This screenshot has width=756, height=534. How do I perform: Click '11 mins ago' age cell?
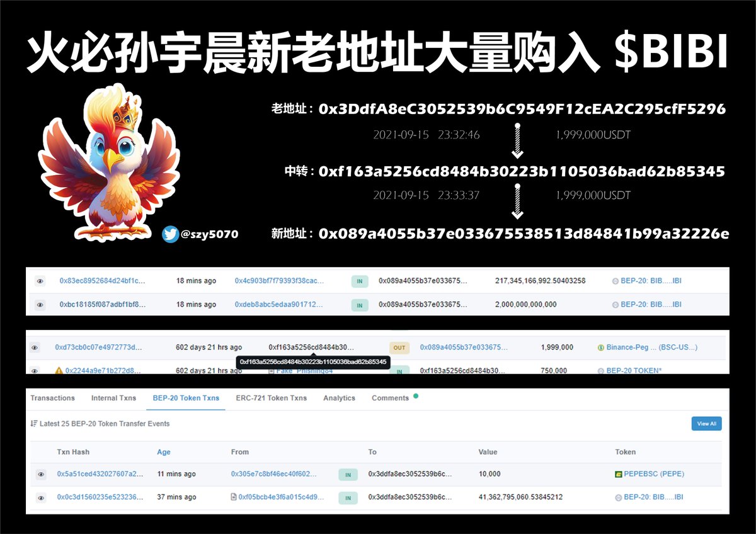(x=176, y=474)
